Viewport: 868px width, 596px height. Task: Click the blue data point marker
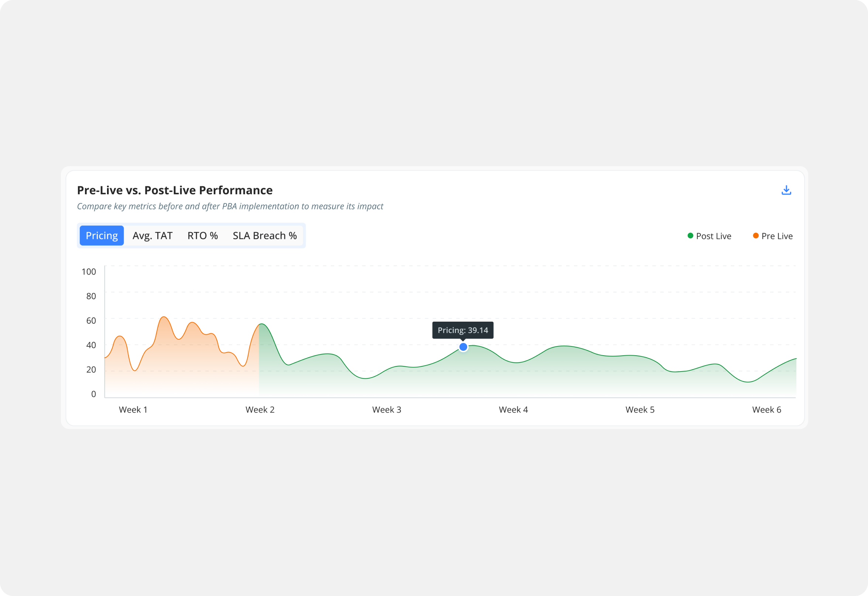(x=463, y=347)
